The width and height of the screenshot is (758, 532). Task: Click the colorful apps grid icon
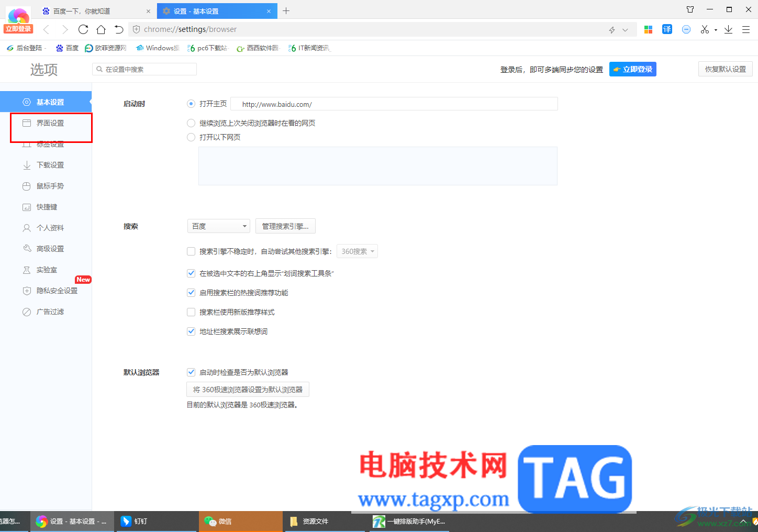click(x=648, y=29)
